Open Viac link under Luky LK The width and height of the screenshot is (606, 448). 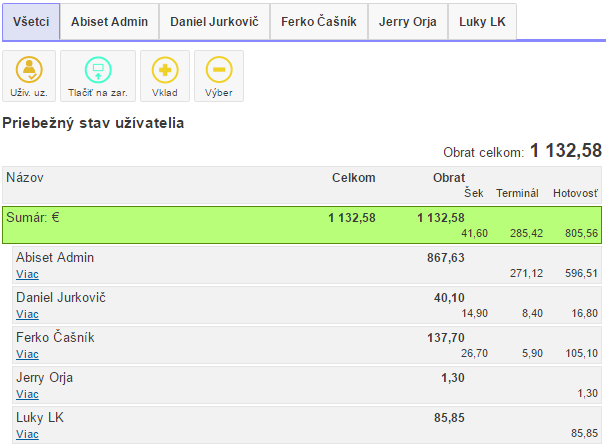point(27,434)
